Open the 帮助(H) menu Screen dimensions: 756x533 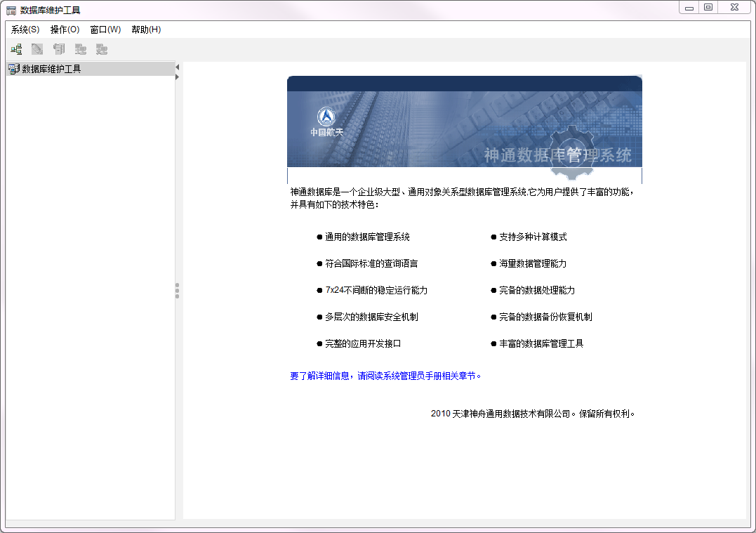[x=146, y=29]
